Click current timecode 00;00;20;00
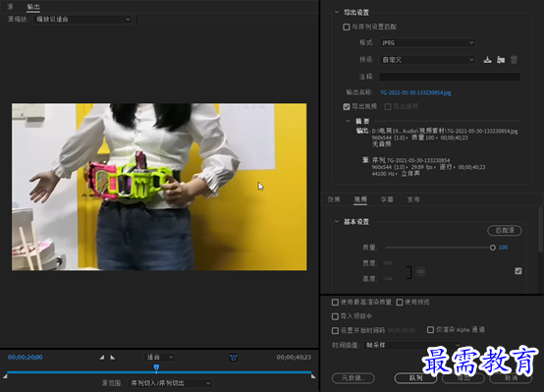Viewport: 544px width, 392px height. point(25,357)
